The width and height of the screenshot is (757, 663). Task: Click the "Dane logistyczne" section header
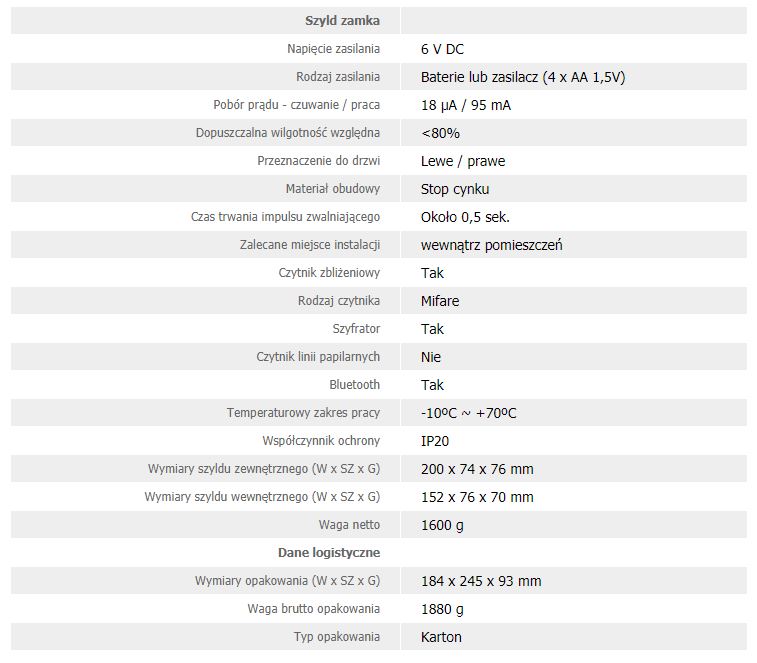coord(328,553)
